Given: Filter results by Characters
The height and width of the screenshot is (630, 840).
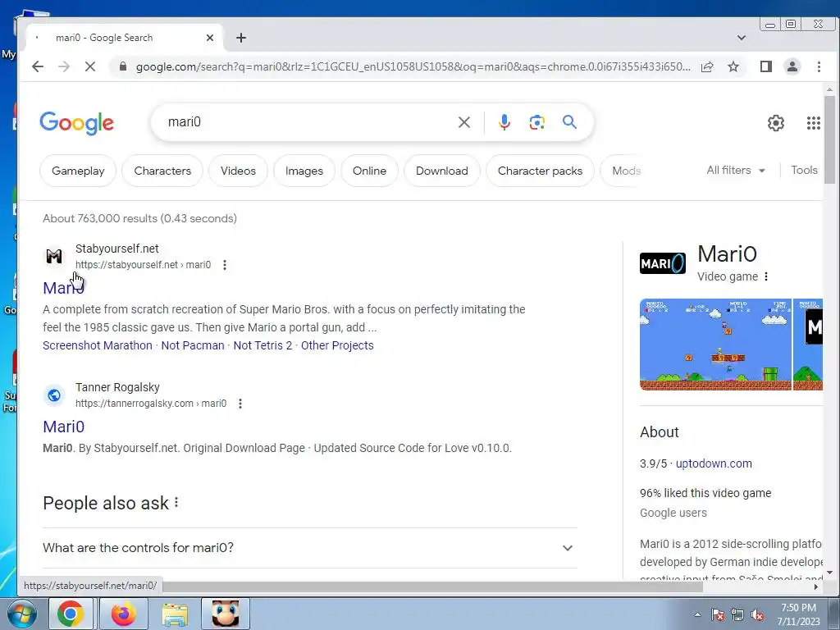Looking at the screenshot, I should coord(162,171).
